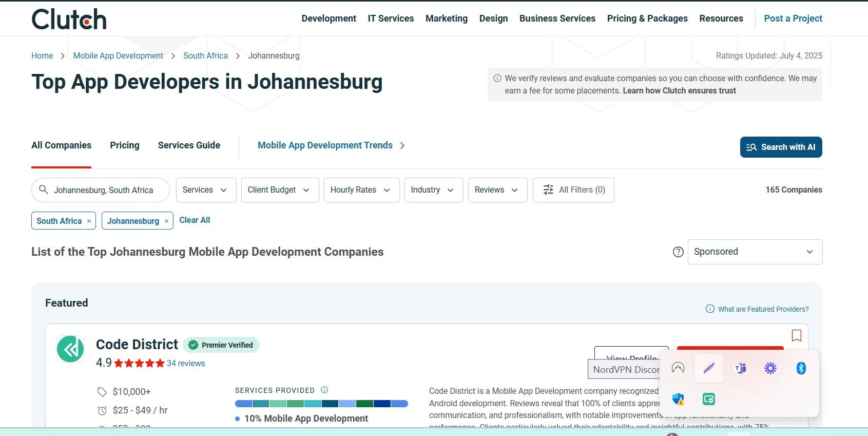Open the Reviews filter dropdown
This screenshot has width=868, height=436.
tap(497, 190)
